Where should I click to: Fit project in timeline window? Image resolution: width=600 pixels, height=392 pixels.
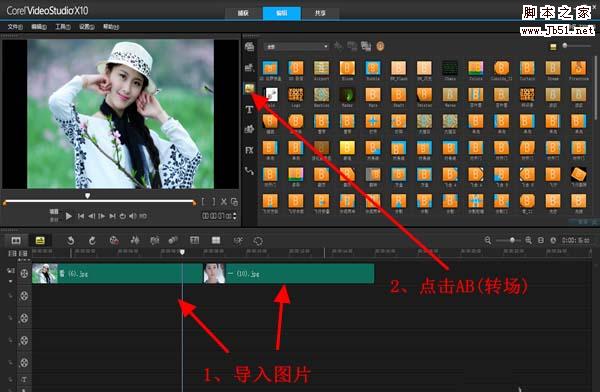coord(541,240)
